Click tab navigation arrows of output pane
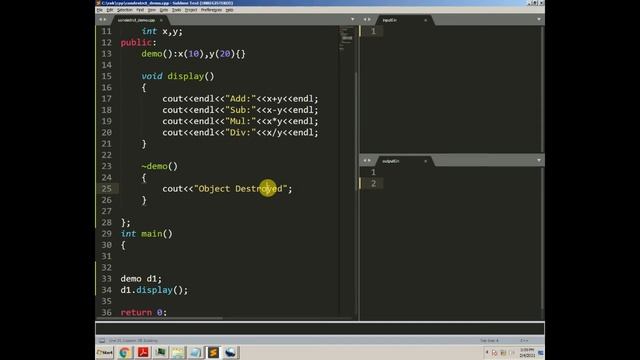This screenshot has width=640, height=360. pyautogui.click(x=367, y=160)
